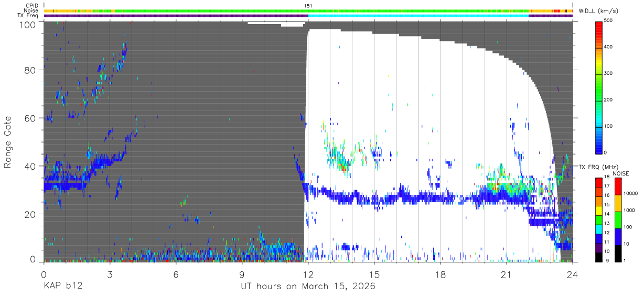Screen dimensions: 644x297
Task: Click the cyan section of TX Freq bar
Action: point(418,15)
